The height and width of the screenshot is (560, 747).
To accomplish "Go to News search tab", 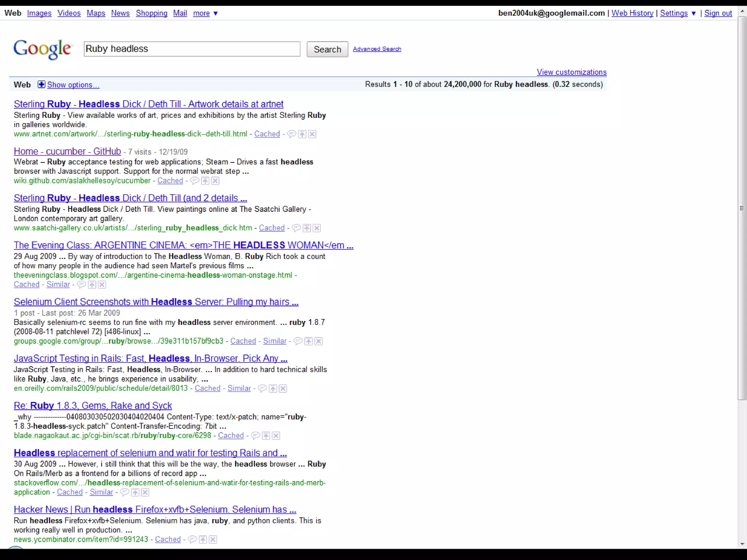I will [x=120, y=13].
